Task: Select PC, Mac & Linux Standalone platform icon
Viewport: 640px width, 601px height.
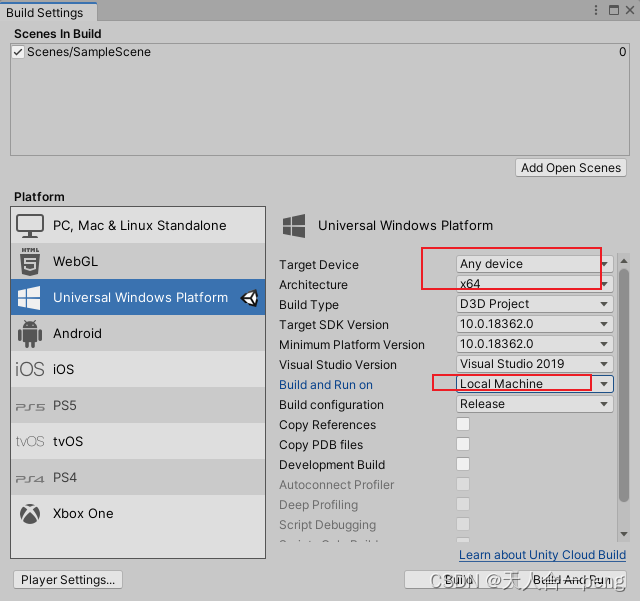Action: tap(30, 226)
